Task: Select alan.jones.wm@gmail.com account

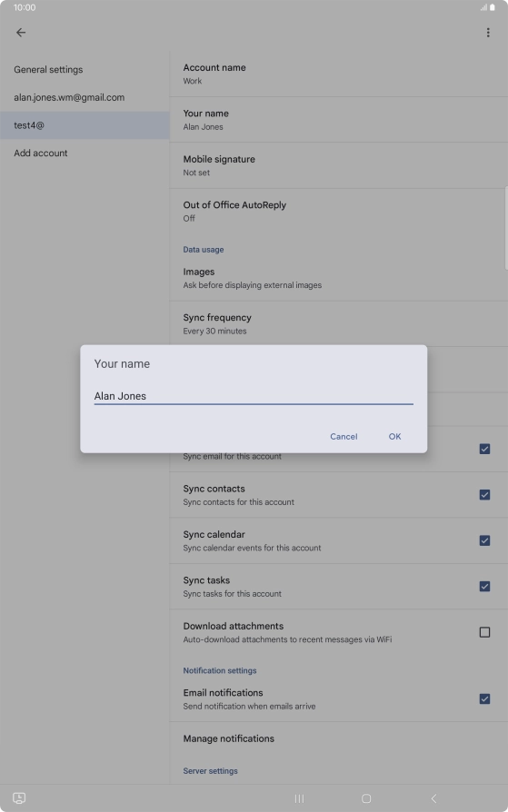Action: coord(85,97)
